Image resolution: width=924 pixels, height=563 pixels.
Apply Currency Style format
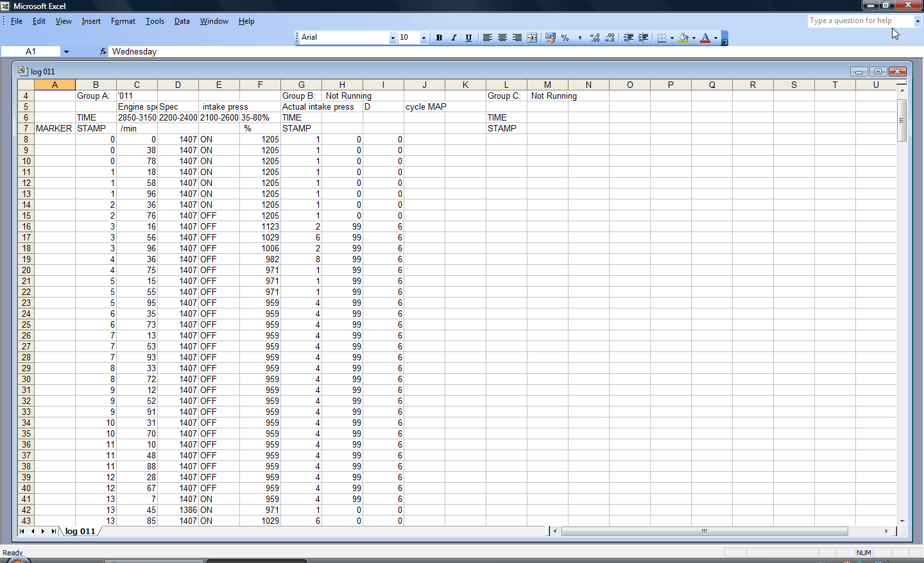(x=551, y=38)
